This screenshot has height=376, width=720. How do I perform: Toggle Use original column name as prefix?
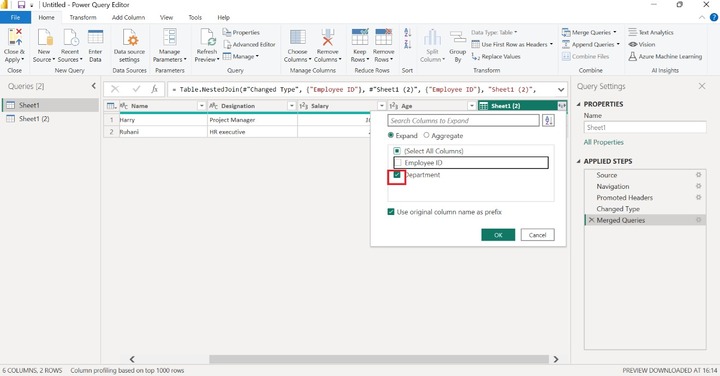(391, 212)
